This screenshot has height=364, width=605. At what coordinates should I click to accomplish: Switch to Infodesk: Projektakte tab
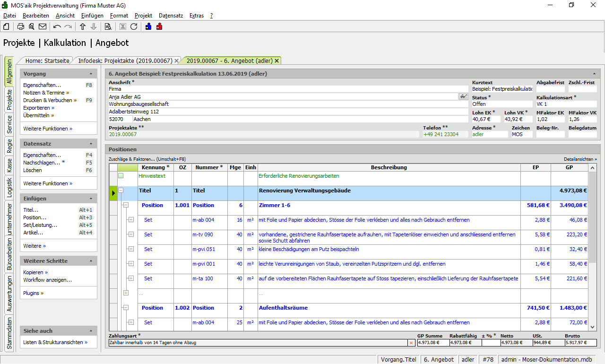(x=125, y=61)
